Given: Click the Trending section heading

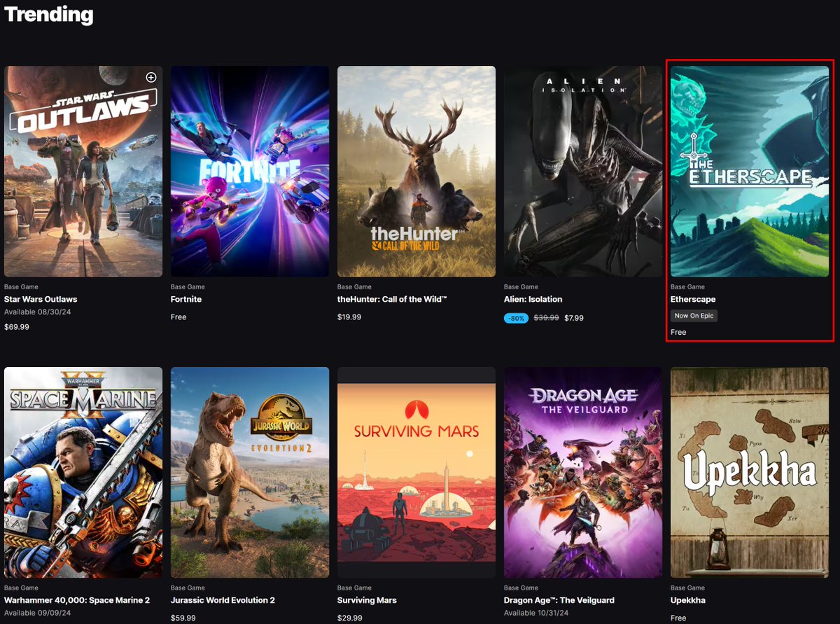Looking at the screenshot, I should tap(49, 14).
